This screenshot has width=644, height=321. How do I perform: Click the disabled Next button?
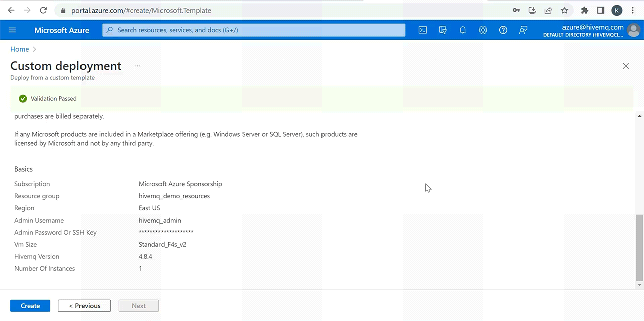(139, 306)
